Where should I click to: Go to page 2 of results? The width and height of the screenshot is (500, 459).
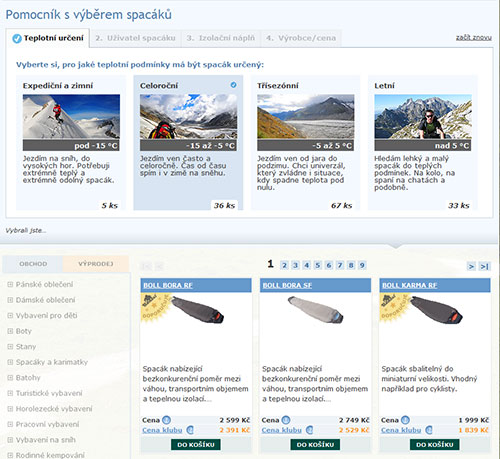point(284,265)
